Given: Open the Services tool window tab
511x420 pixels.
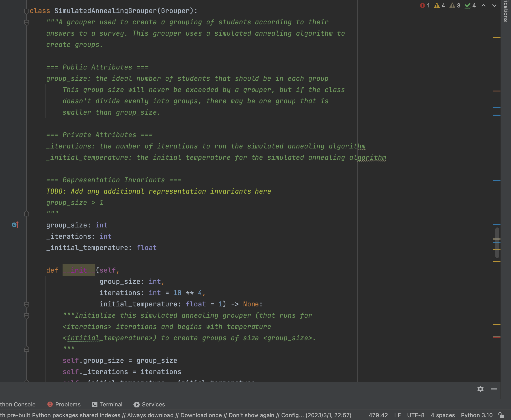Looking at the screenshot, I should click(x=149, y=404).
